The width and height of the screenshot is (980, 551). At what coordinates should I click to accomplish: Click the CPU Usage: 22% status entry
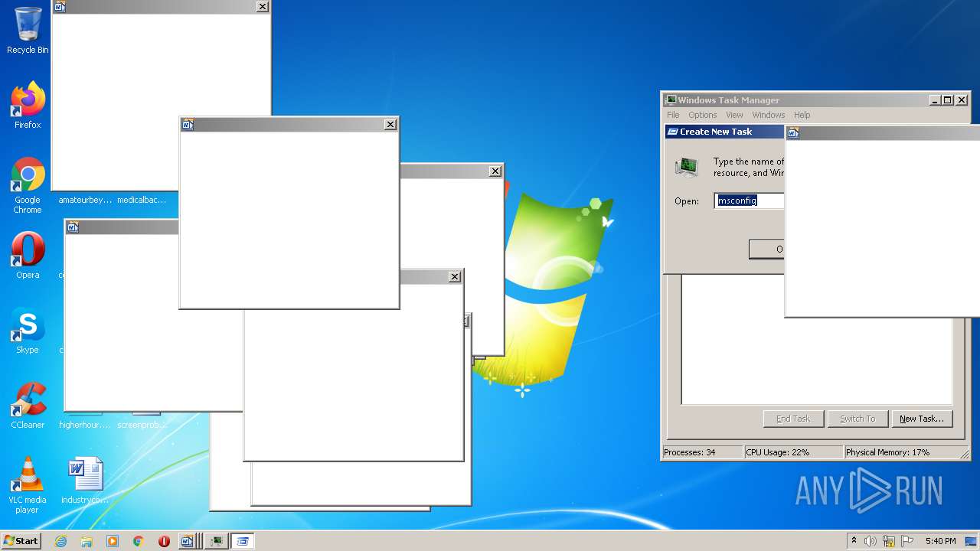(793, 452)
